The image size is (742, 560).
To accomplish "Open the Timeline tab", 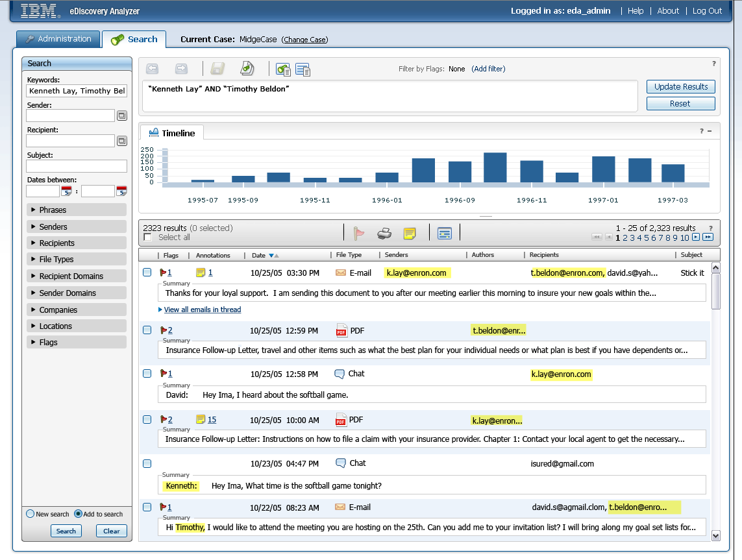I will (x=171, y=132).
